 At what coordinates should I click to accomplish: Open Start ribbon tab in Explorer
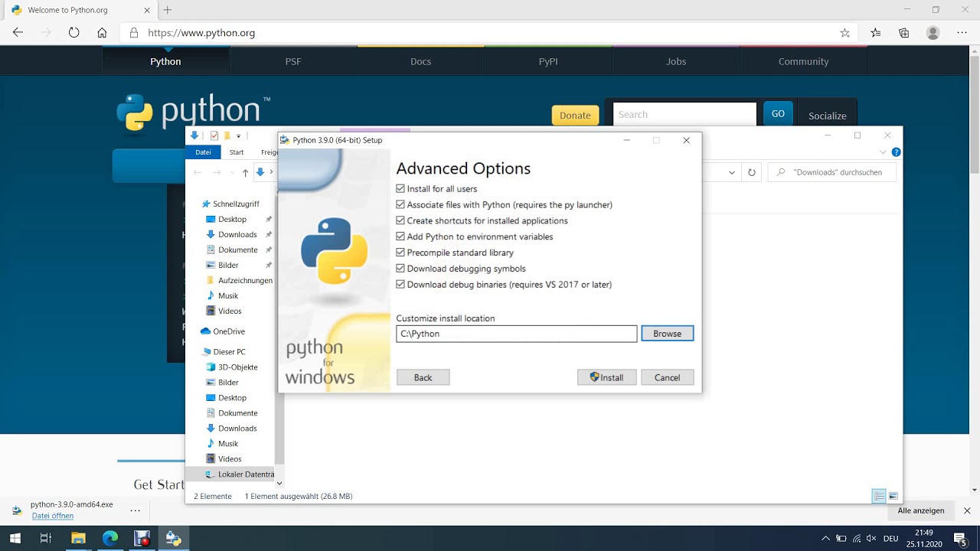tap(237, 152)
